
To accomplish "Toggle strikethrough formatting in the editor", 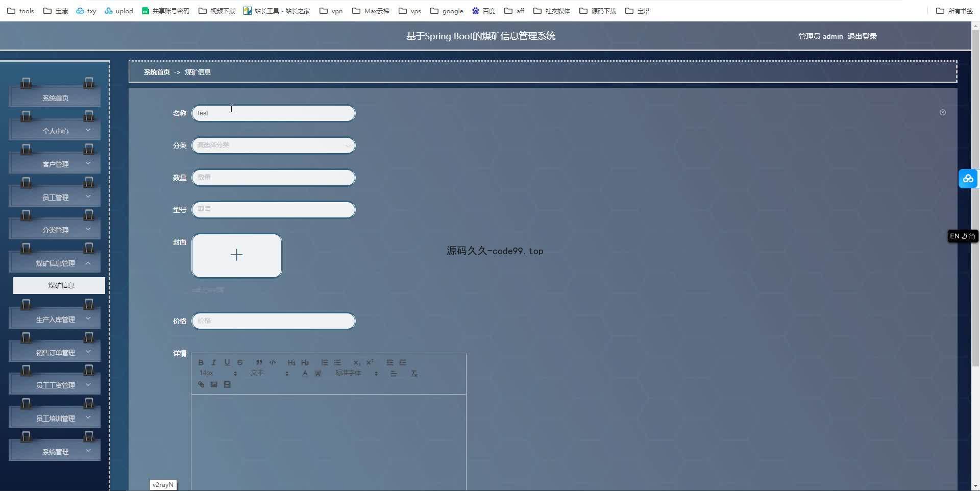I will [x=240, y=362].
